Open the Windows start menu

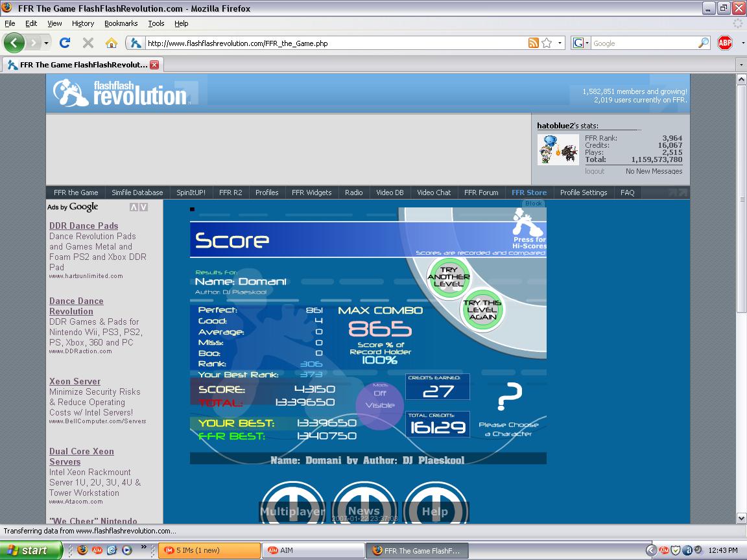(31, 550)
